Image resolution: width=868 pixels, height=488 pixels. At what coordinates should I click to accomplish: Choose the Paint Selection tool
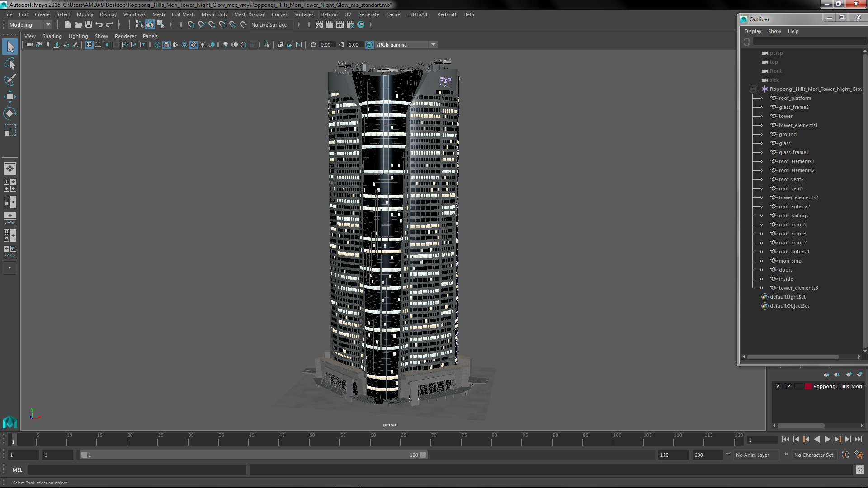click(10, 80)
